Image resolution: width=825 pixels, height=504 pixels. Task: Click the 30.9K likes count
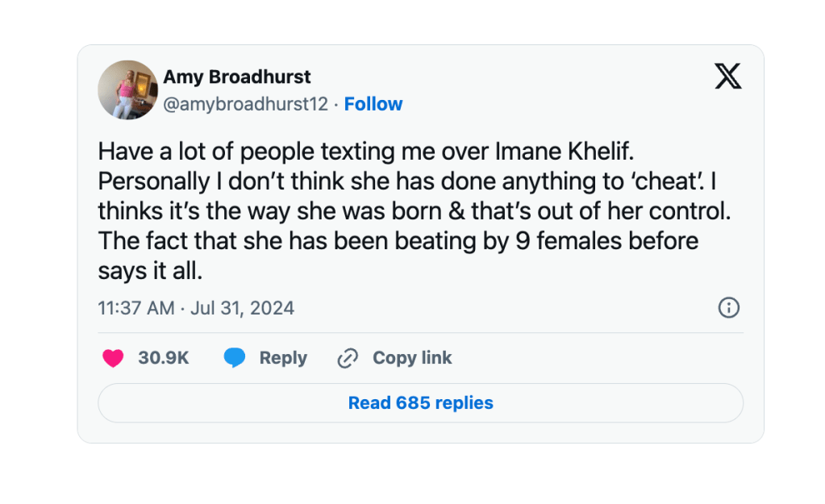coord(164,358)
